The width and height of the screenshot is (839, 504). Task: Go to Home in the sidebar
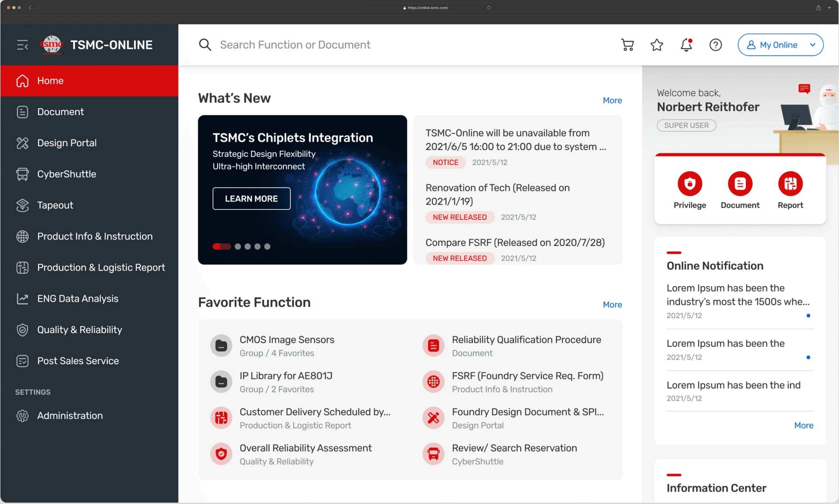(89, 81)
